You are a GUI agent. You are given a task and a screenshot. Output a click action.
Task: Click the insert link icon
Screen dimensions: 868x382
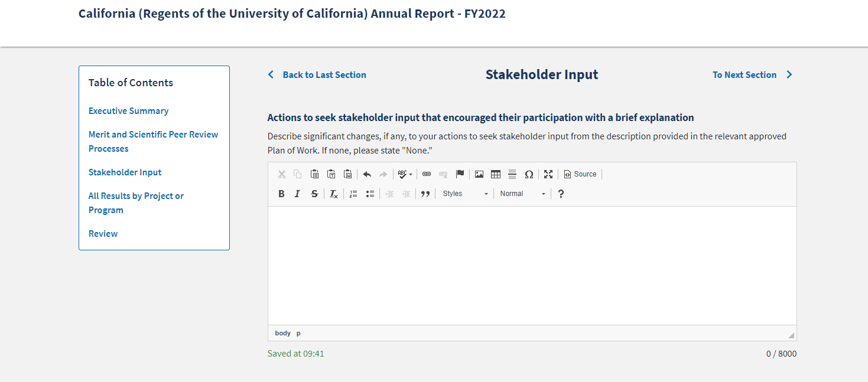click(427, 174)
